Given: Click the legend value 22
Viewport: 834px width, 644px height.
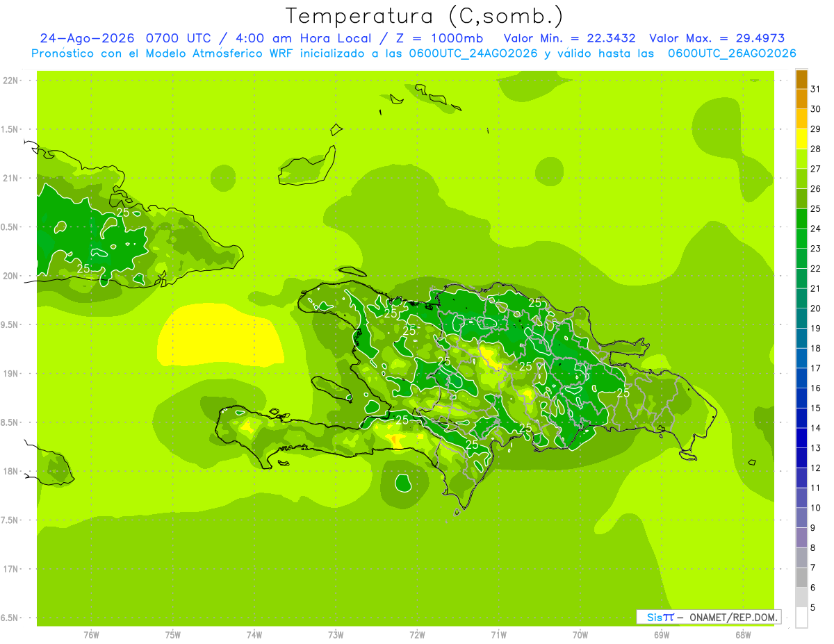Looking at the screenshot, I should pyautogui.click(x=816, y=268).
